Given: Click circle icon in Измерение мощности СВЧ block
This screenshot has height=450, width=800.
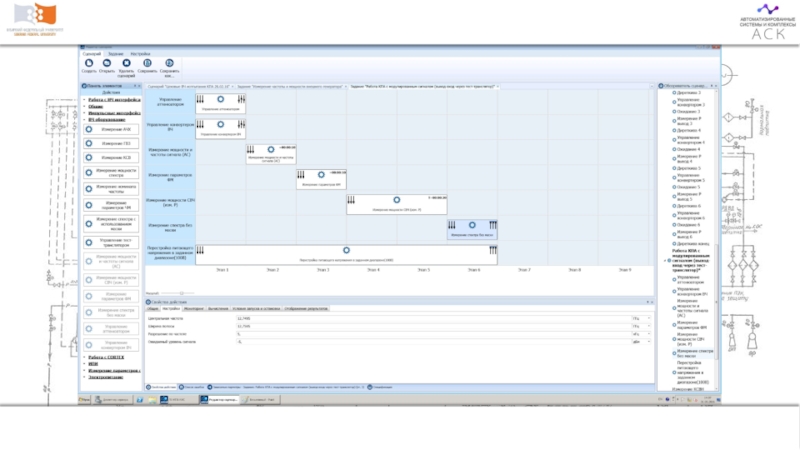Looking at the screenshot, I should pyautogui.click(x=396, y=200).
